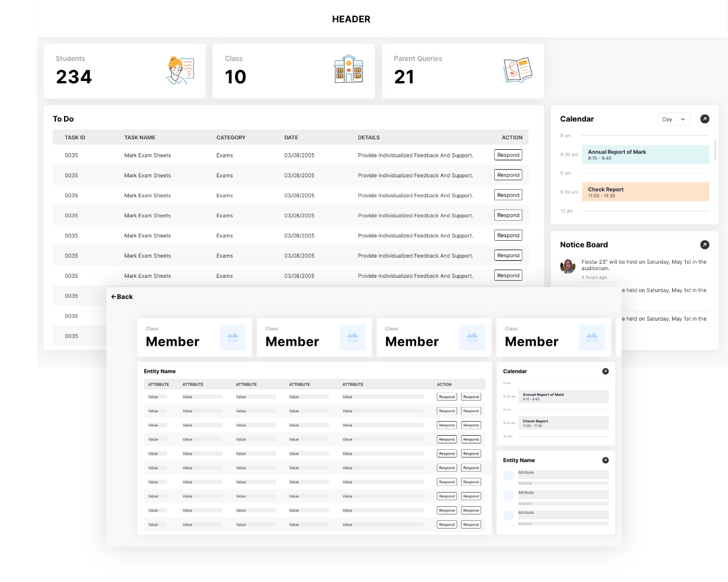Open Notice Board using the expand arrow icon
728x582 pixels.
[704, 245]
